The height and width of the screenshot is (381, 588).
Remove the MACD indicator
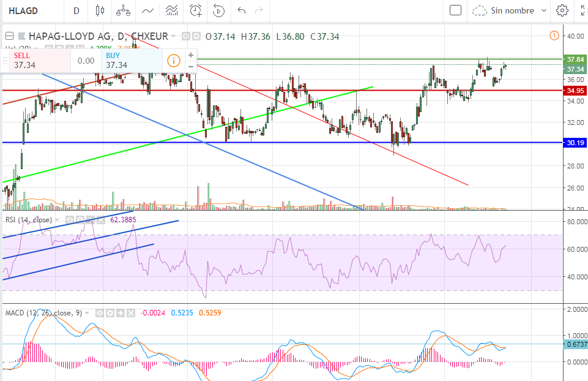point(130,313)
